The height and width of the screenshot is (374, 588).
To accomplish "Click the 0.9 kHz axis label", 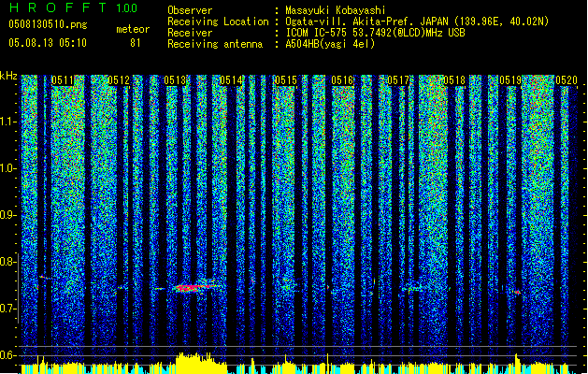I will [x=8, y=215].
